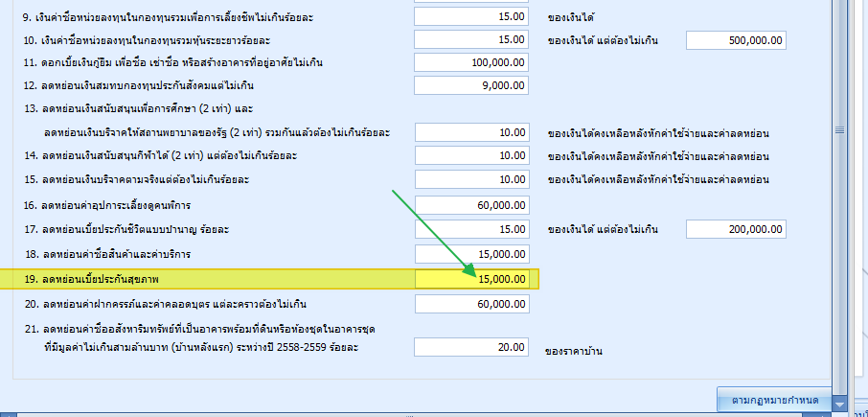Image resolution: width=868 pixels, height=417 pixels.
Task: Click the 500,000.00 maximum limit field
Action: coord(736,40)
